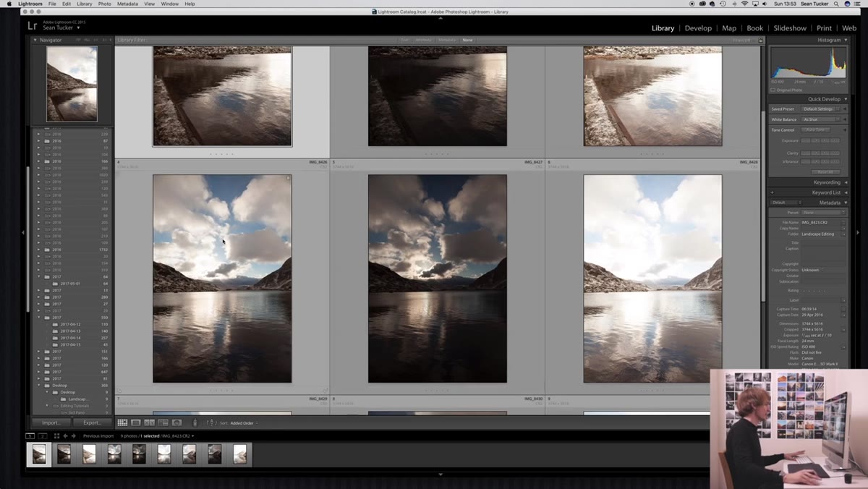This screenshot has width=868, height=489.
Task: Select main window display button 1
Action: click(30, 436)
